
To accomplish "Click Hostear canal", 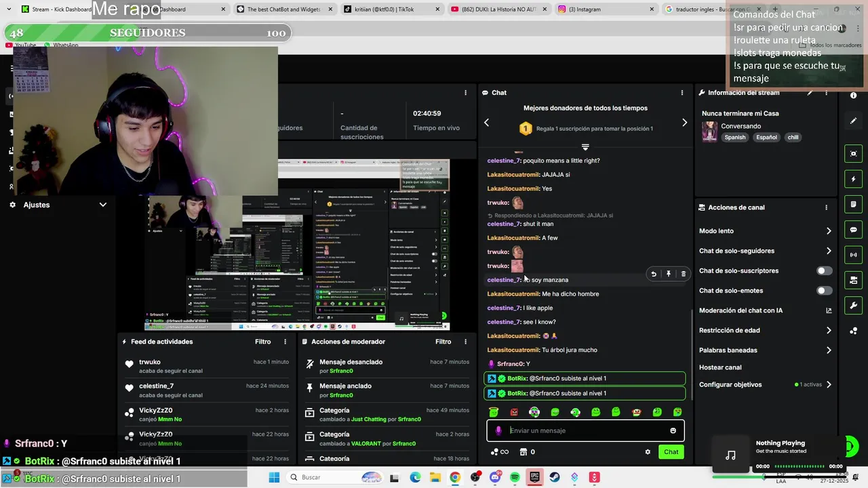I will (720, 367).
